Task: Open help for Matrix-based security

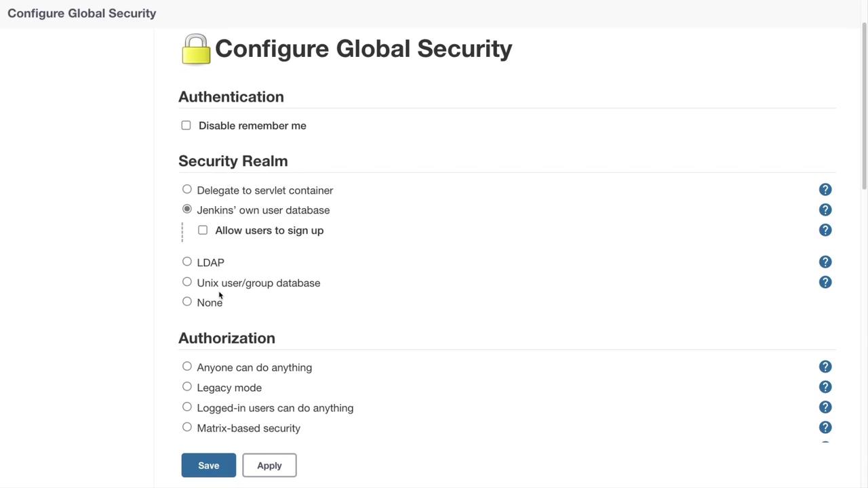Action: 825,428
